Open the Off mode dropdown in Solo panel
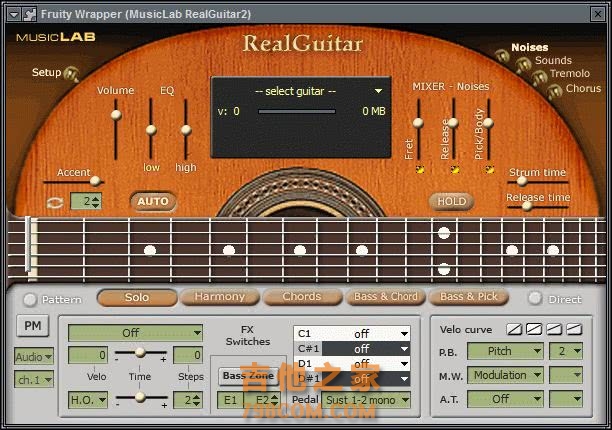This screenshot has height=430, width=612. [135, 333]
